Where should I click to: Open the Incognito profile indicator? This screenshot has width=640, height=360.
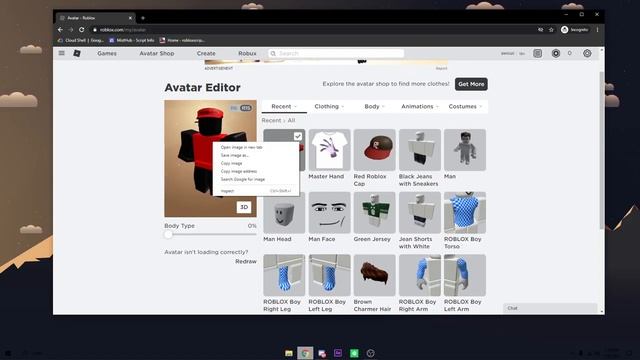[x=575, y=30]
